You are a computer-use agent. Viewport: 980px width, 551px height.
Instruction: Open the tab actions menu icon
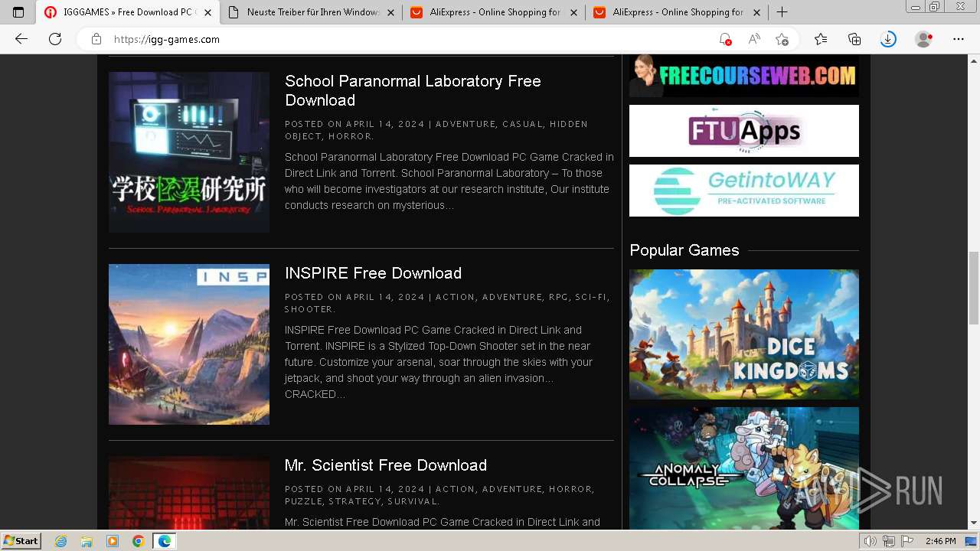tap(18, 12)
